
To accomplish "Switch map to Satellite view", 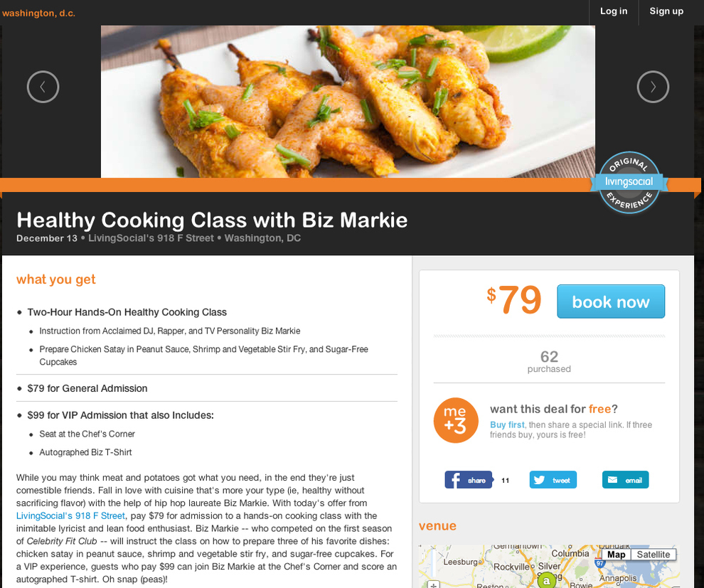I will [x=654, y=555].
